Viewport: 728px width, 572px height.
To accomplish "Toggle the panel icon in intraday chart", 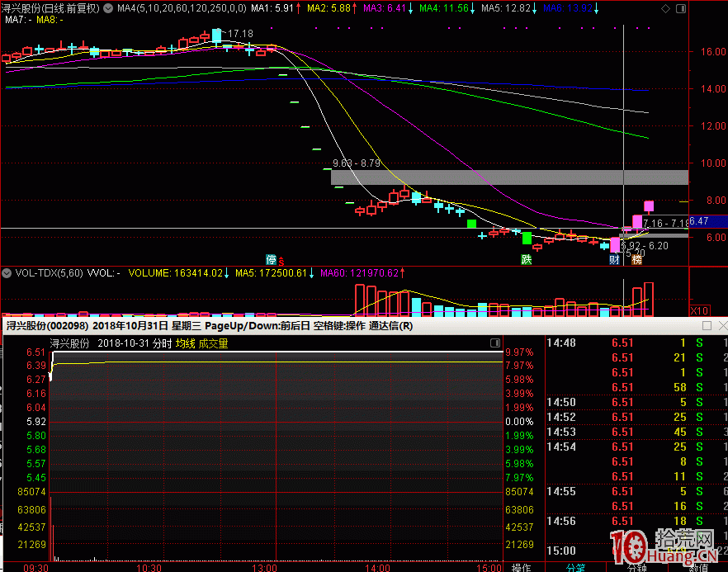I will [x=494, y=343].
